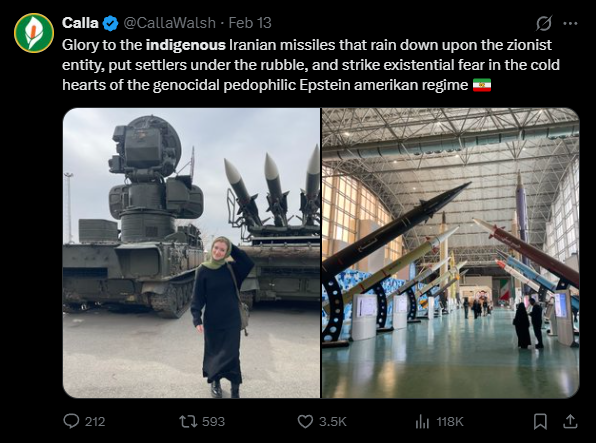Open the @CallaWalsh handle link

click(x=170, y=23)
